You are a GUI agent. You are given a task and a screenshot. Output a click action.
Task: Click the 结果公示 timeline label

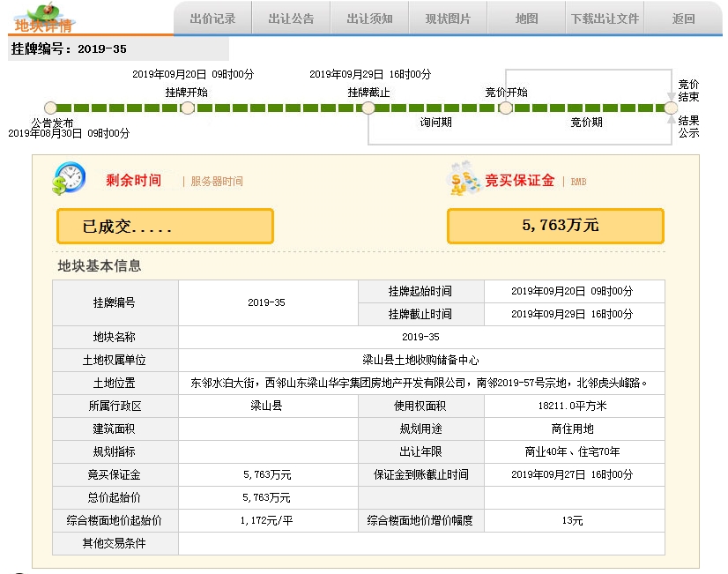pyautogui.click(x=688, y=127)
